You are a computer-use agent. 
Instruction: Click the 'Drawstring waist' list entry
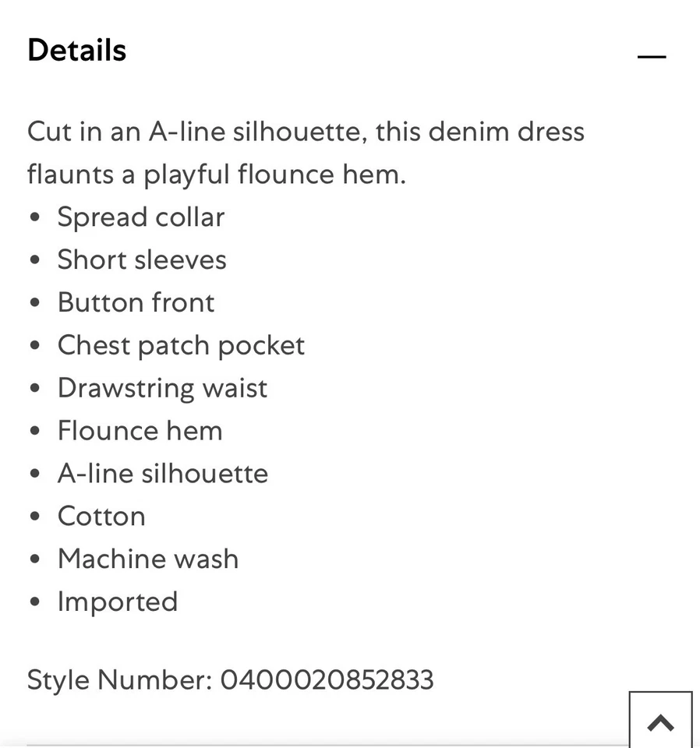click(x=162, y=388)
